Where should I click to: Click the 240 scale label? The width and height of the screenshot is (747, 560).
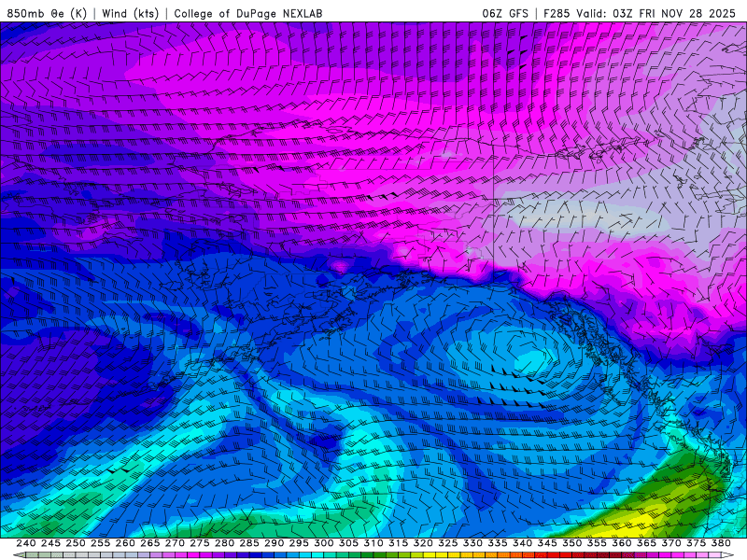coord(26,543)
